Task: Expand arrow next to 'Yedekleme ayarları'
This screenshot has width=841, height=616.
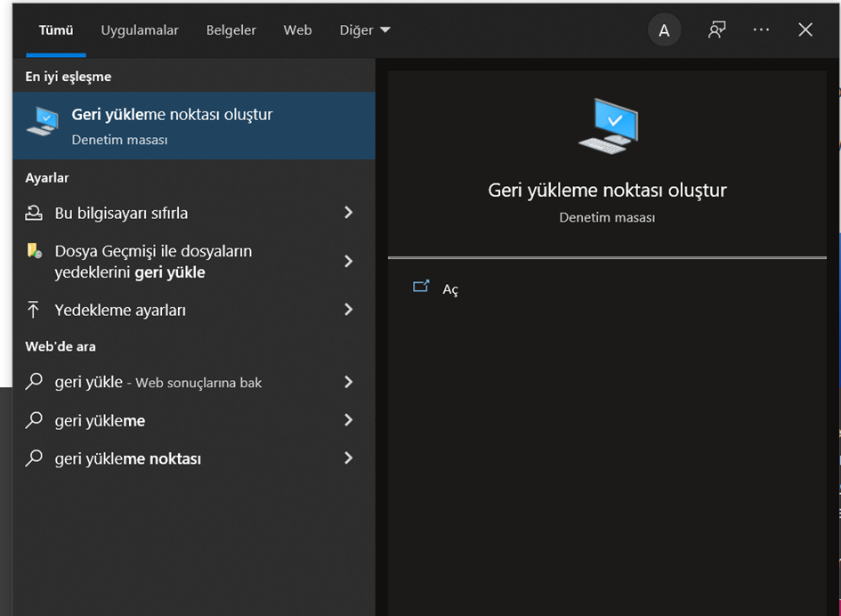Action: pos(348,310)
